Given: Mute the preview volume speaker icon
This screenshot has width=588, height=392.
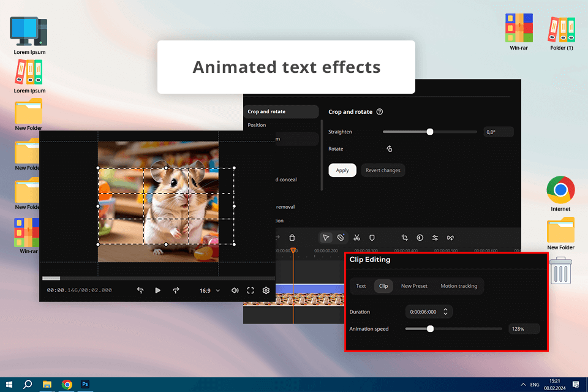Looking at the screenshot, I should pos(235,290).
